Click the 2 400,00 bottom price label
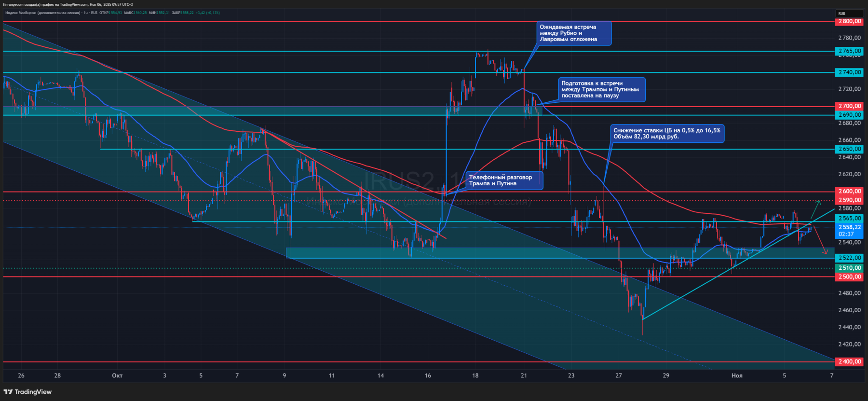Image resolution: width=868 pixels, height=401 pixels. point(849,362)
